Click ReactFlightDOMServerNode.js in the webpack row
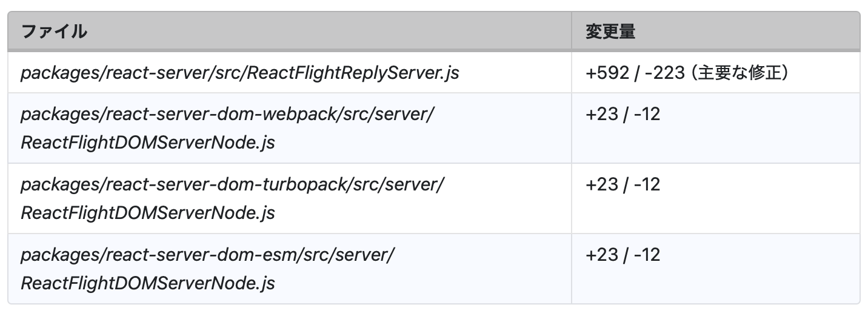 click(x=148, y=143)
